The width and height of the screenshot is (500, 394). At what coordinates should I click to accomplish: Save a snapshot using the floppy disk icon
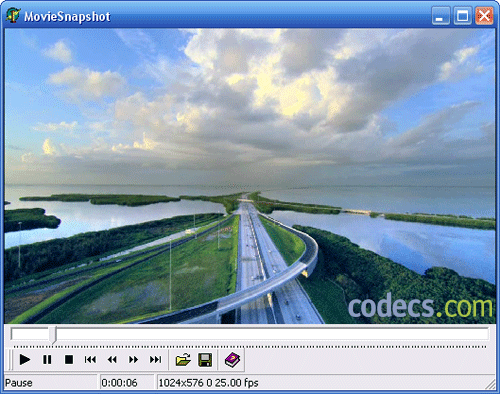point(205,360)
